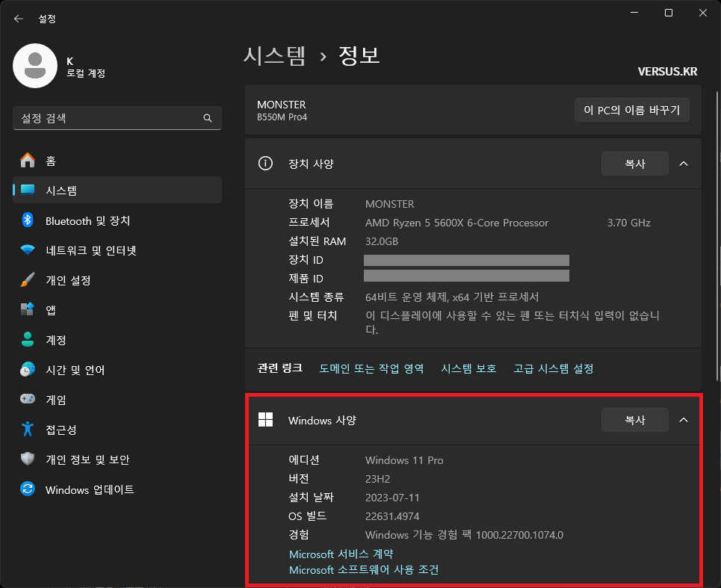Open 네트워크 및 인터넷 settings

117,250
